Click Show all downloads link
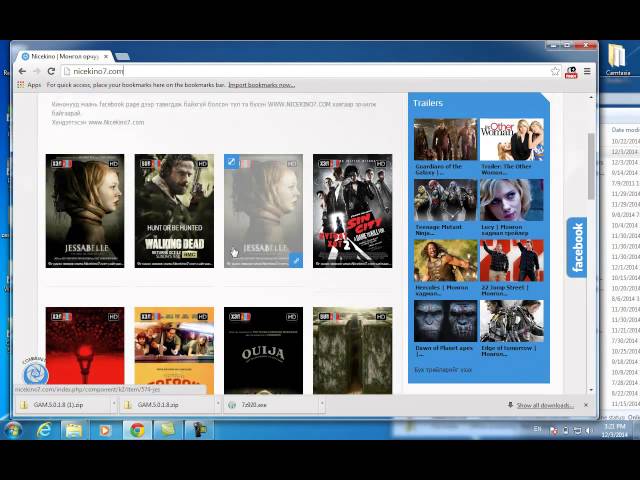 545,405
